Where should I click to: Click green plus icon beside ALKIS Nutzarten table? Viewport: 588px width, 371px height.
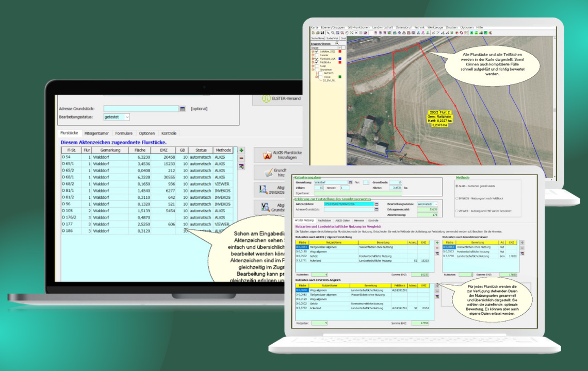(437, 243)
